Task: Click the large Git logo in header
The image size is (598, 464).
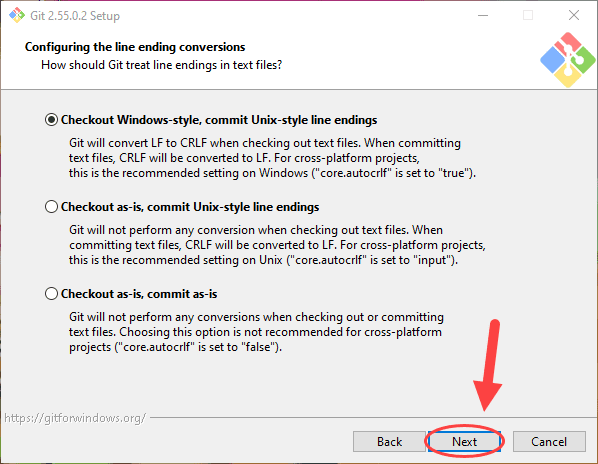Action: point(567,60)
